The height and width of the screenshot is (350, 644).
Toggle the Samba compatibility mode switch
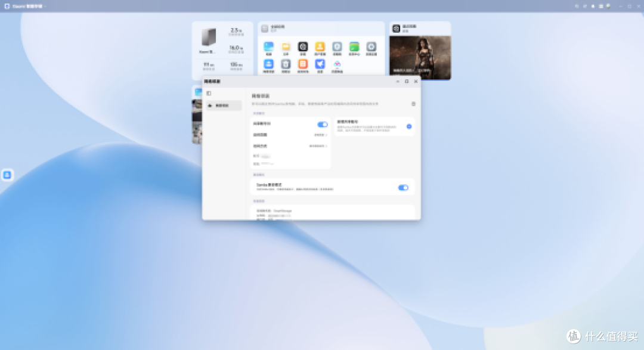403,188
